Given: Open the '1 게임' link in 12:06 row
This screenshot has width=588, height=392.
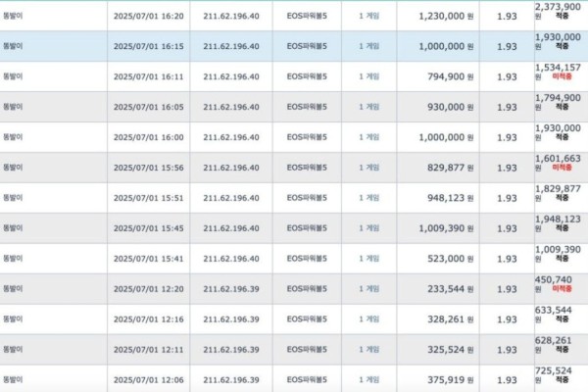Looking at the screenshot, I should 369,379.
